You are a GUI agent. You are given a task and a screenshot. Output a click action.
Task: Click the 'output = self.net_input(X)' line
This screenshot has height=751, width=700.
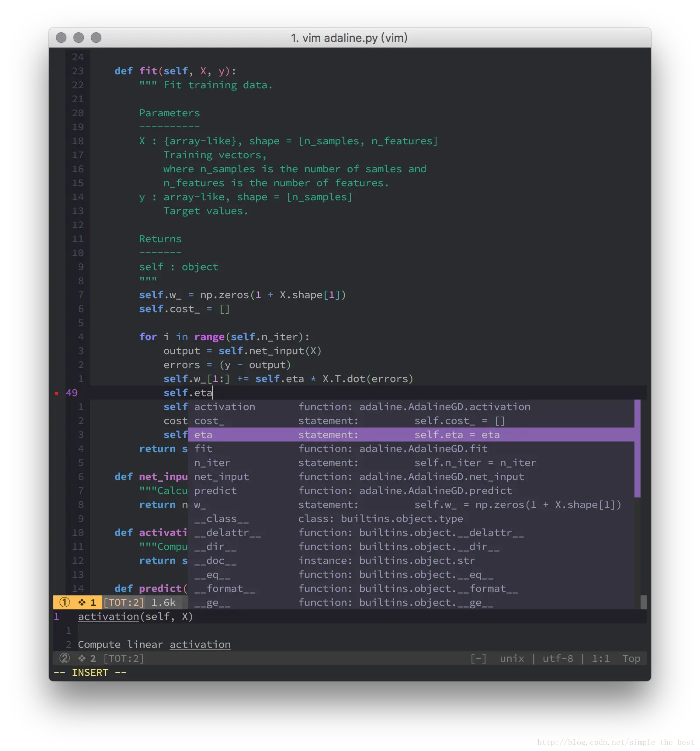click(x=243, y=351)
